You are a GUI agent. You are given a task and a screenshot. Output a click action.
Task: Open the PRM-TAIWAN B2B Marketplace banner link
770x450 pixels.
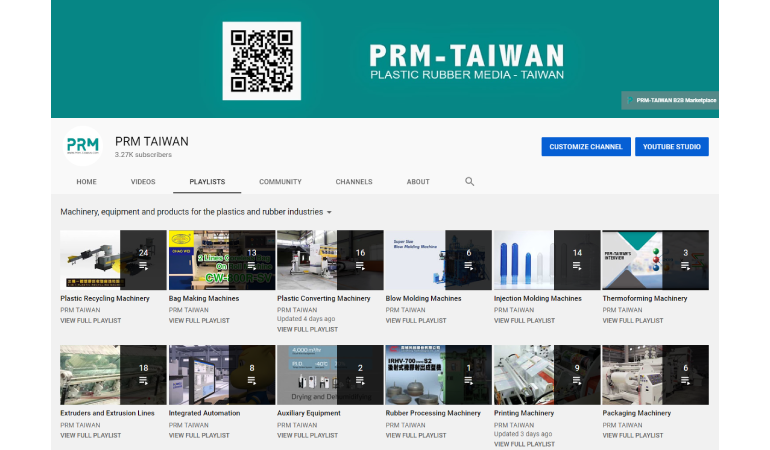[x=670, y=100]
